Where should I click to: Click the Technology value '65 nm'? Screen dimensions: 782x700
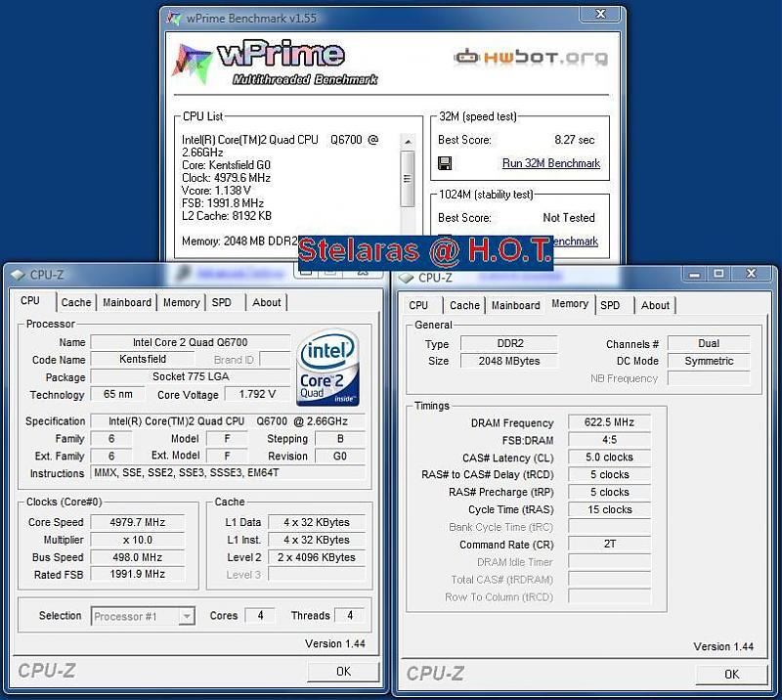pos(118,394)
